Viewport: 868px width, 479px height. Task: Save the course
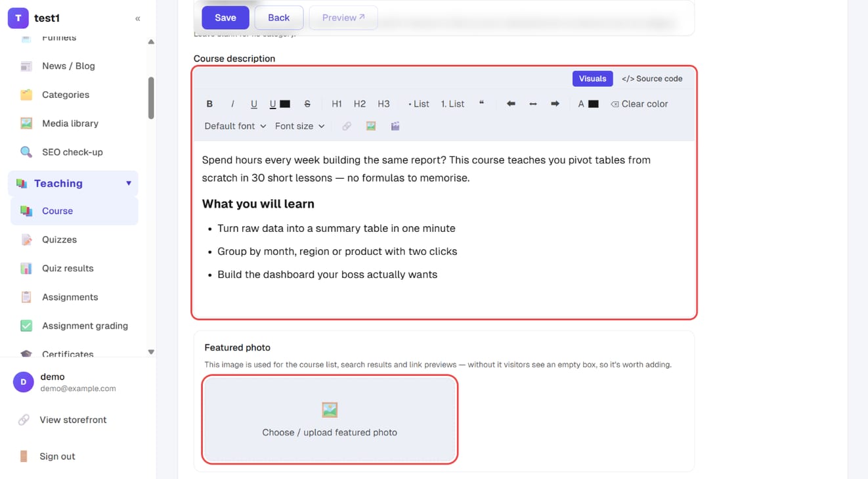click(x=225, y=18)
